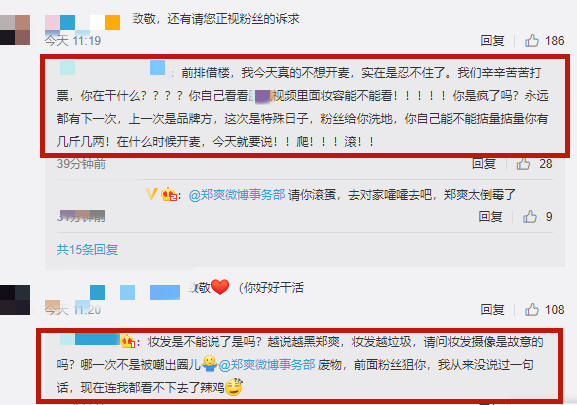
Task: Reply to the comment posted 39分钟前
Action: [x=484, y=164]
